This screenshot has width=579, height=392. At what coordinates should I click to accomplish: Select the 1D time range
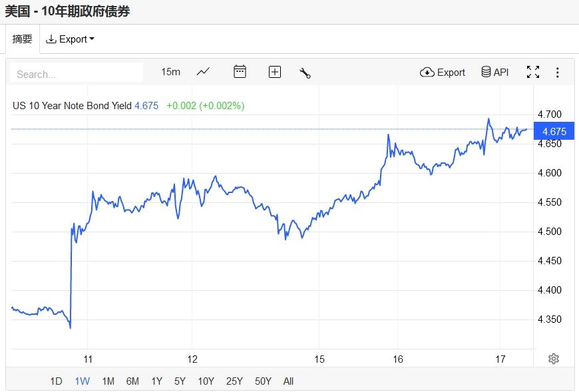point(56,381)
